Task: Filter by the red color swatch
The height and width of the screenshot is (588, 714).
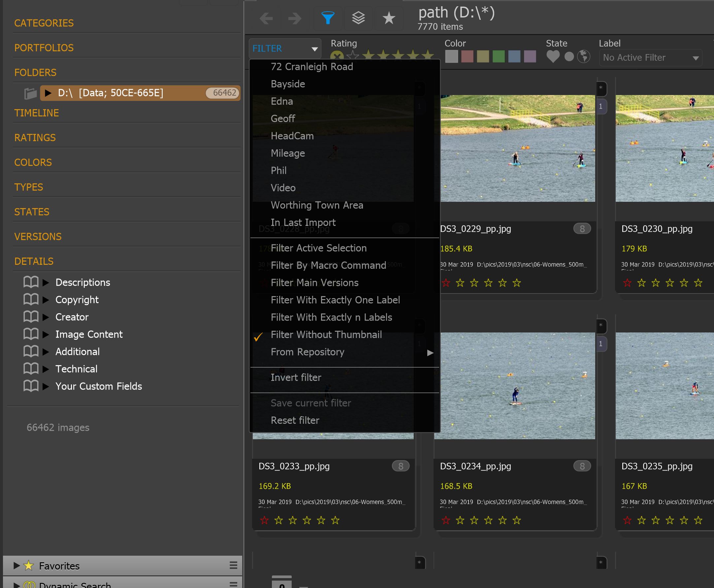Action: tap(467, 57)
